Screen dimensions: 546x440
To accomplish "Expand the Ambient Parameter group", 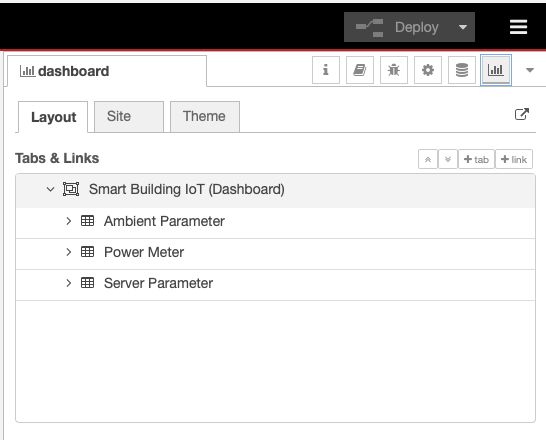I will 69,221.
